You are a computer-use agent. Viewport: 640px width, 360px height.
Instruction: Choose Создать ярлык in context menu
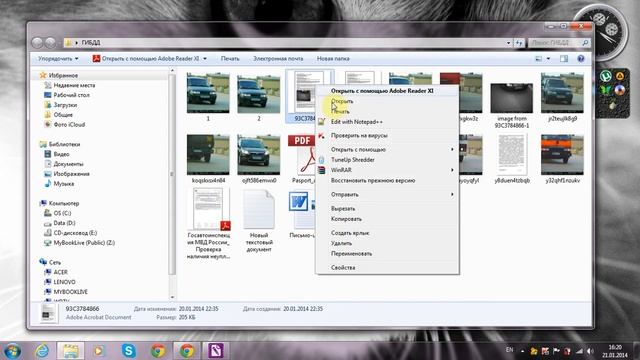click(x=387, y=233)
